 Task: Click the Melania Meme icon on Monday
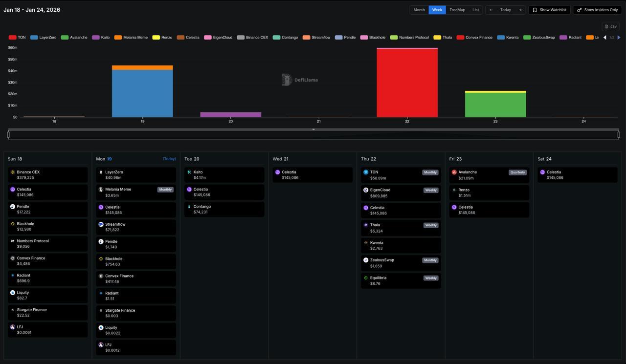coord(101,190)
